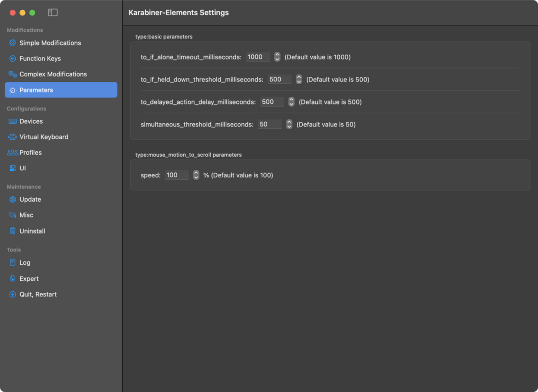The image size is (538, 392).
Task: Click the "Modifications" sidebar heading
Action: (x=25, y=30)
